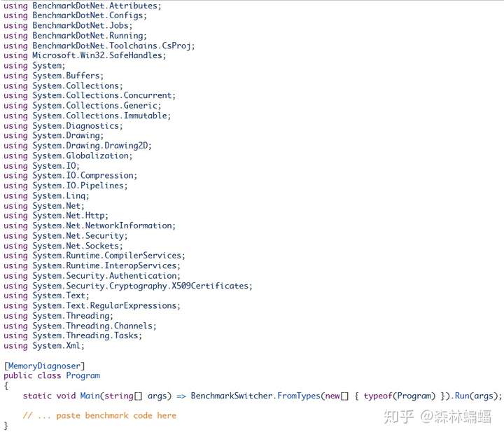
Task: Click the 'Microsoft.Win32.SafeHandles' using line
Action: click(x=85, y=55)
